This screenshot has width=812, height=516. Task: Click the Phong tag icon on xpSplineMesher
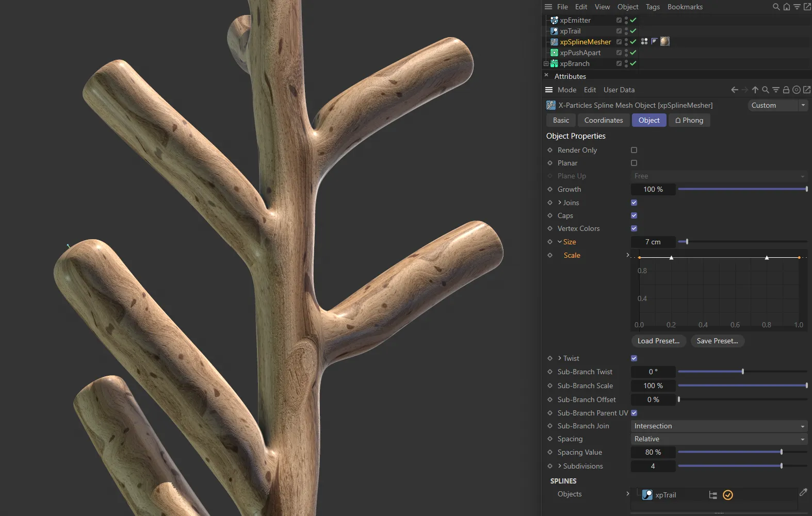coord(654,41)
